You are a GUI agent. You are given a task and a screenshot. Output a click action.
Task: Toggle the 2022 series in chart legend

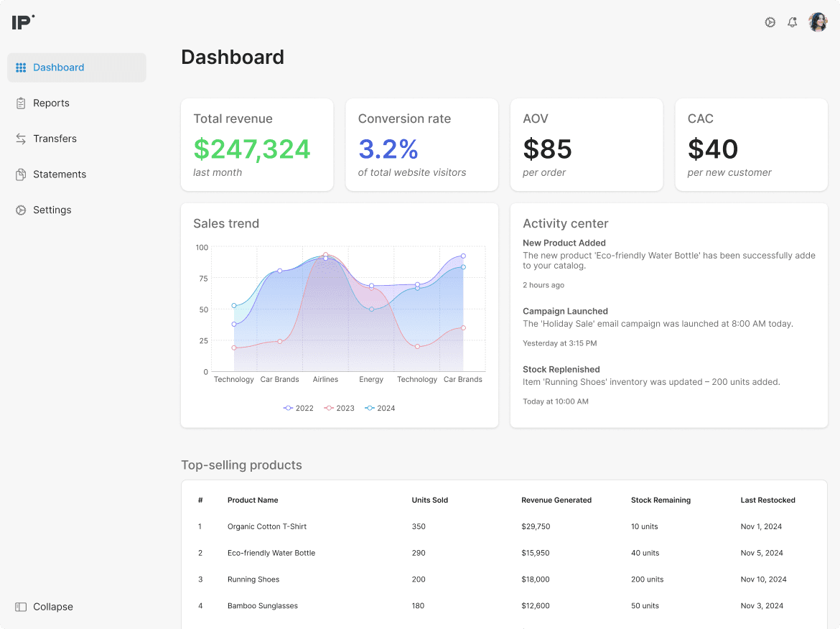tap(299, 409)
